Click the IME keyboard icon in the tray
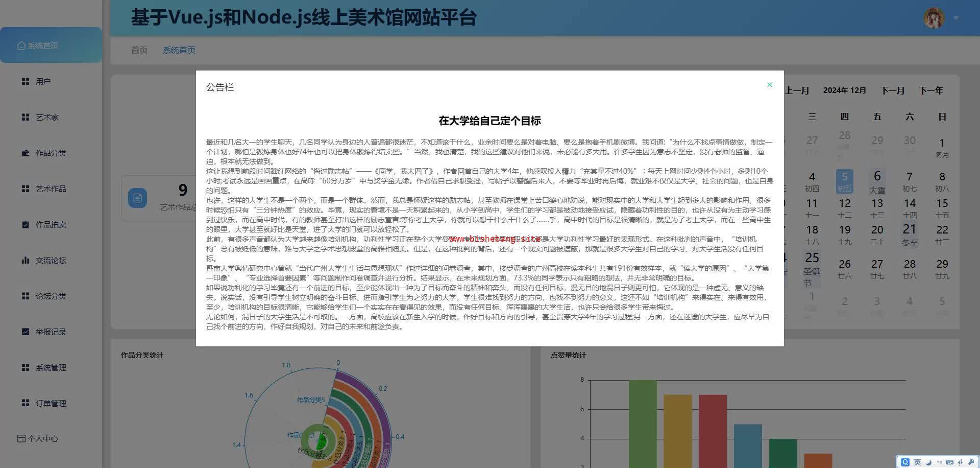 [949, 462]
